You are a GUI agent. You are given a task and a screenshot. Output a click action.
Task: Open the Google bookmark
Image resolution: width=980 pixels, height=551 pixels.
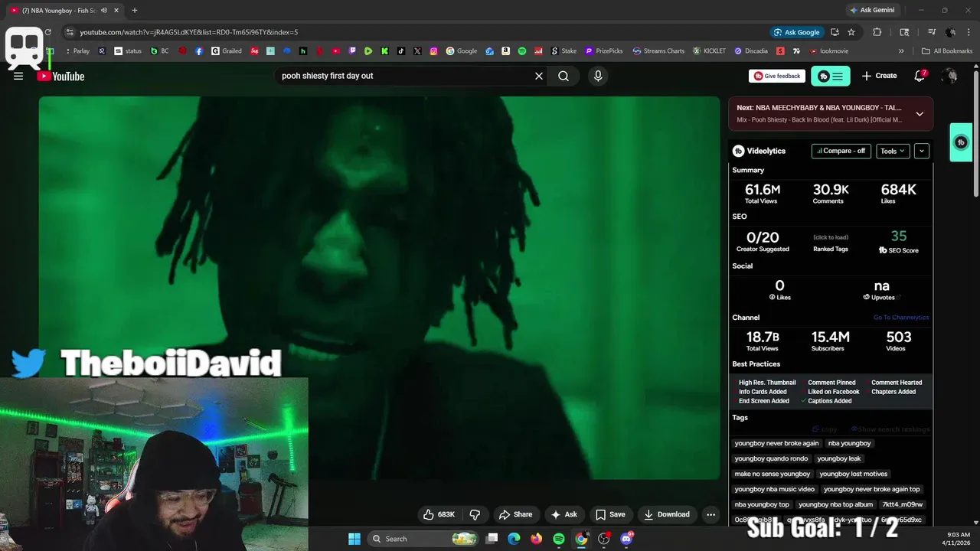462,51
